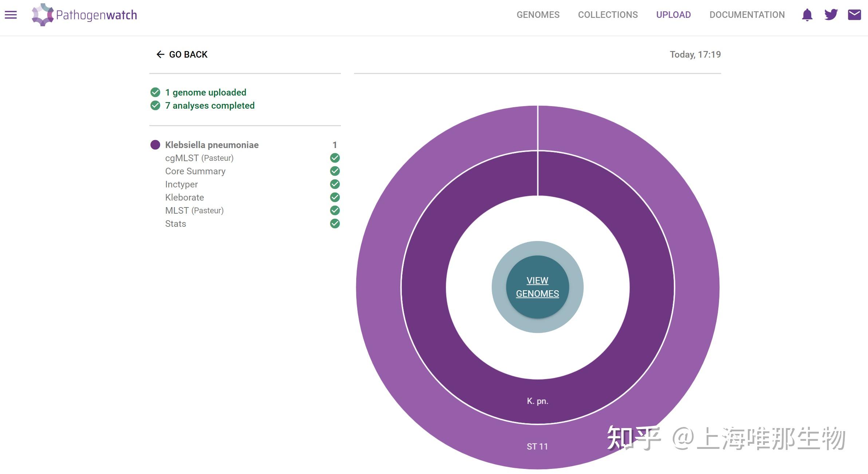Expand the Core Summary analysis result

tap(195, 171)
